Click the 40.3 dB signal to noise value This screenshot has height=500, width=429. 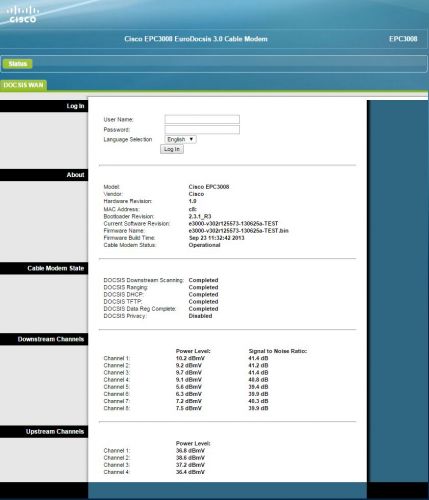point(258,401)
